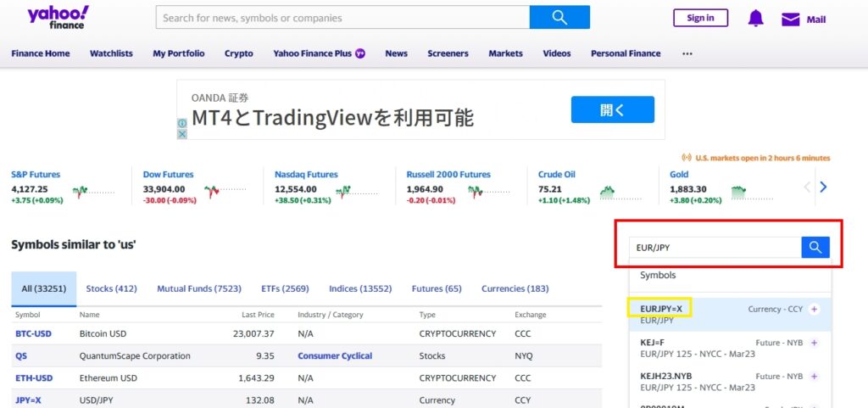868x408 pixels.
Task: Open Crude Oil sparkline chart
Action: (620, 192)
